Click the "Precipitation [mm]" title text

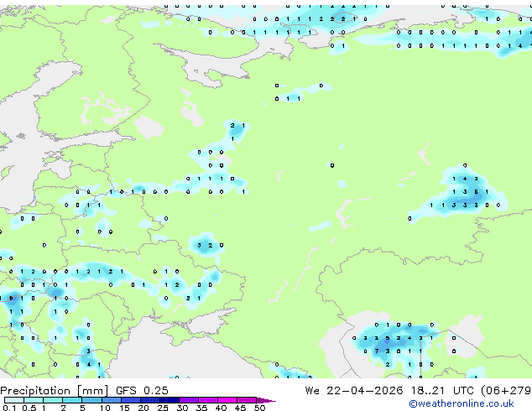click(55, 391)
